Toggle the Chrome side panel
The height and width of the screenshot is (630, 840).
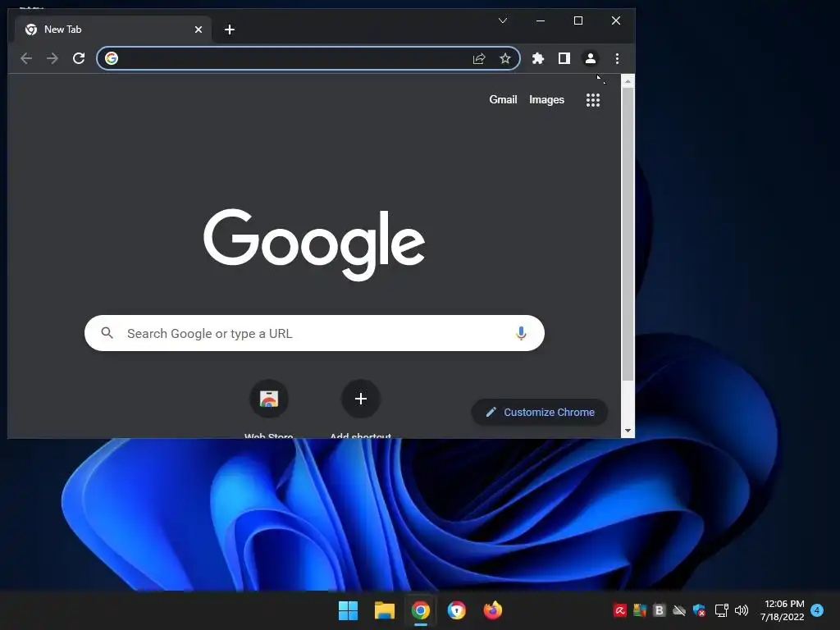coord(564,58)
